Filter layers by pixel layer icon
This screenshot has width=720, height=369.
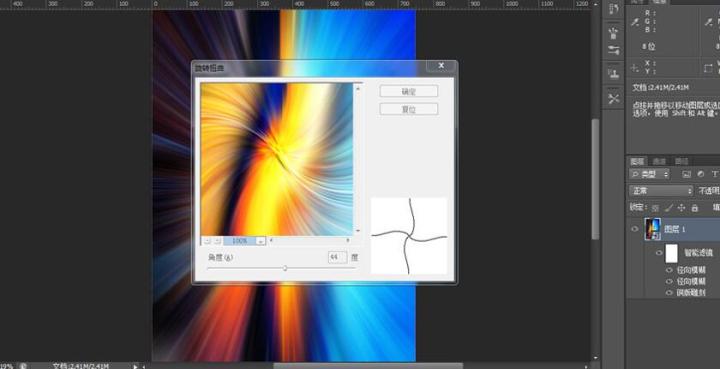[x=686, y=174]
